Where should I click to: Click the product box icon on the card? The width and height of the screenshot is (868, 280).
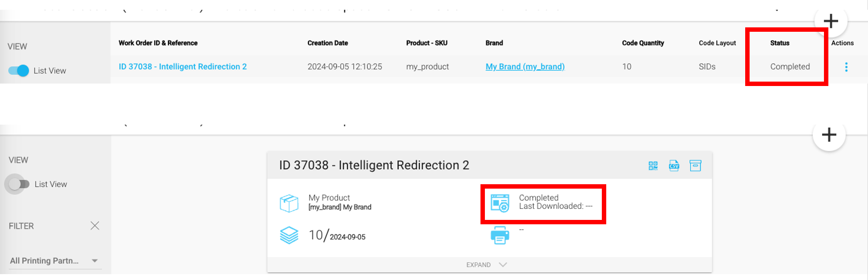pyautogui.click(x=289, y=203)
